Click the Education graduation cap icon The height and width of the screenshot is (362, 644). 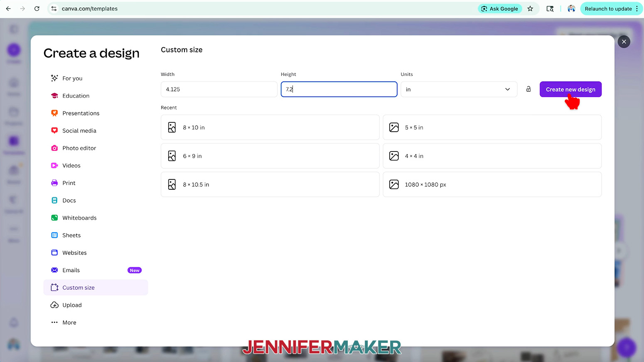click(54, 95)
